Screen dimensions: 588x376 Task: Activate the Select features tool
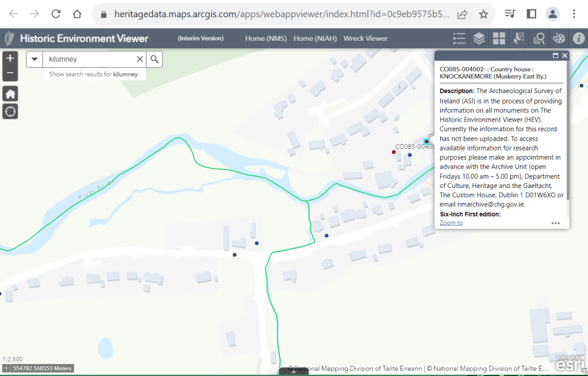(519, 39)
